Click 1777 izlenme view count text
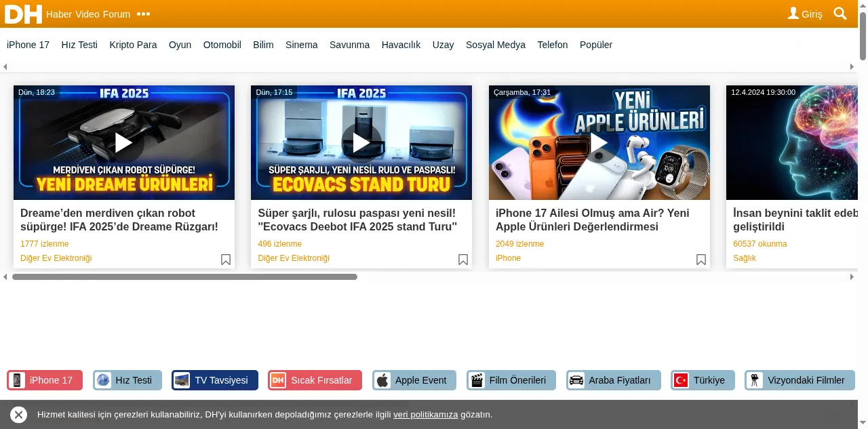 [x=45, y=244]
